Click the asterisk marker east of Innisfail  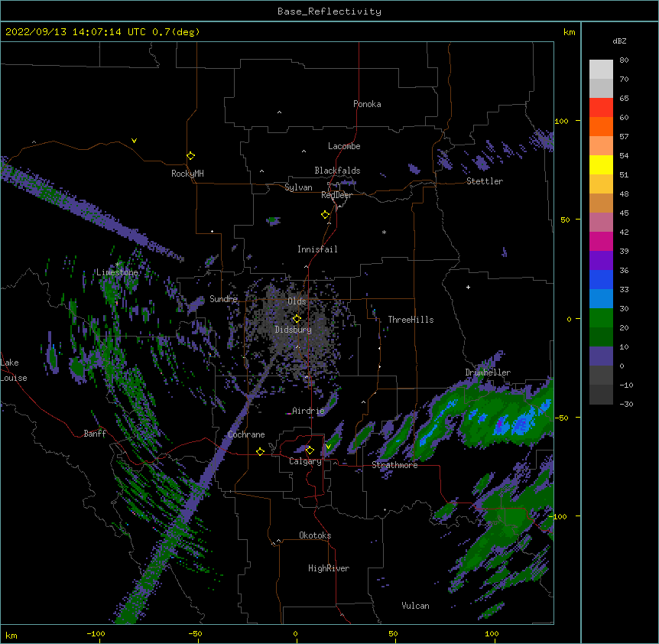click(x=384, y=232)
